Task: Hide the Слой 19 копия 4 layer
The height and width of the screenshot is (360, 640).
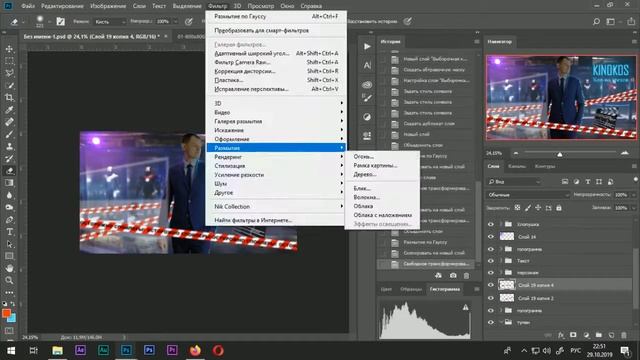Action: tap(491, 285)
